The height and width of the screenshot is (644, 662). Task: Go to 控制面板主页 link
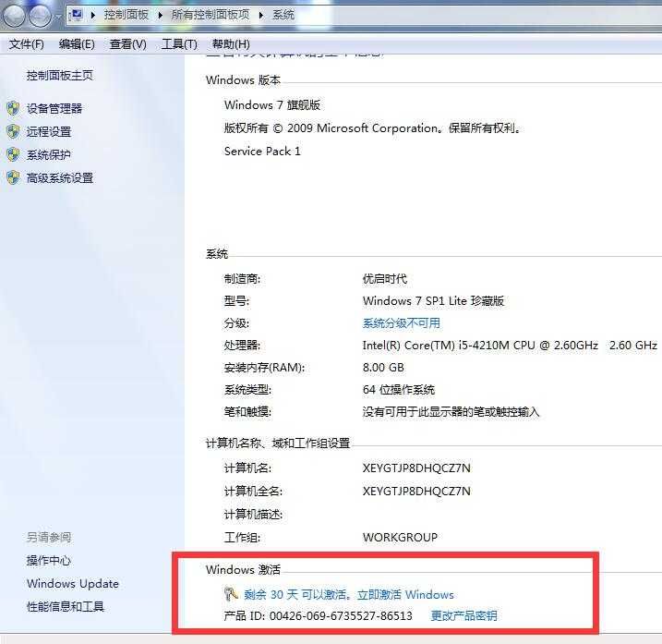[59, 75]
